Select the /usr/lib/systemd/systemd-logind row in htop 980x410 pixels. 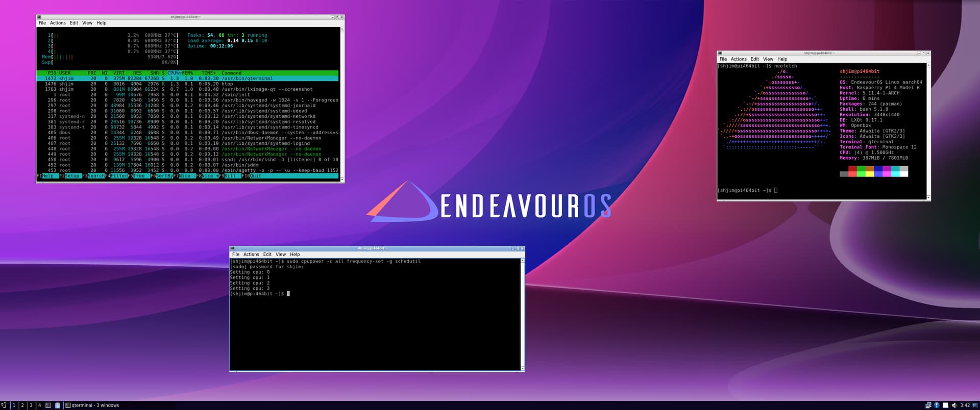tap(187, 143)
